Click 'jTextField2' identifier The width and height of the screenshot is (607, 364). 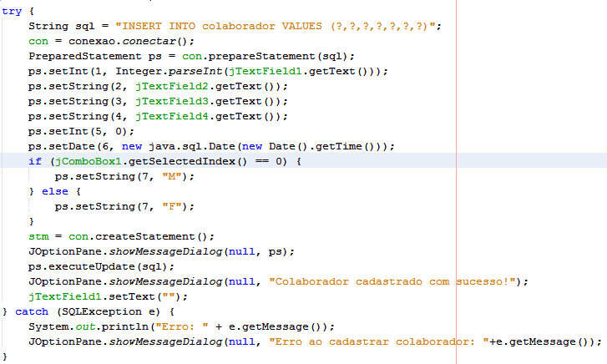click(x=172, y=86)
